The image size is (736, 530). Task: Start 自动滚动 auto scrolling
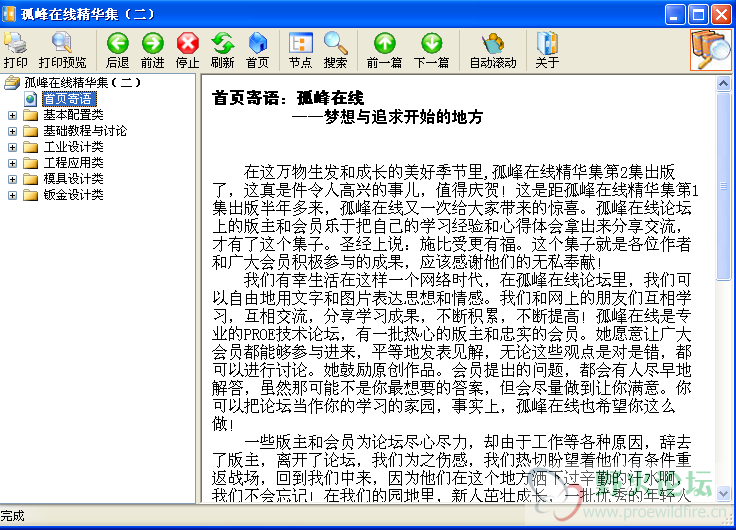tap(493, 50)
